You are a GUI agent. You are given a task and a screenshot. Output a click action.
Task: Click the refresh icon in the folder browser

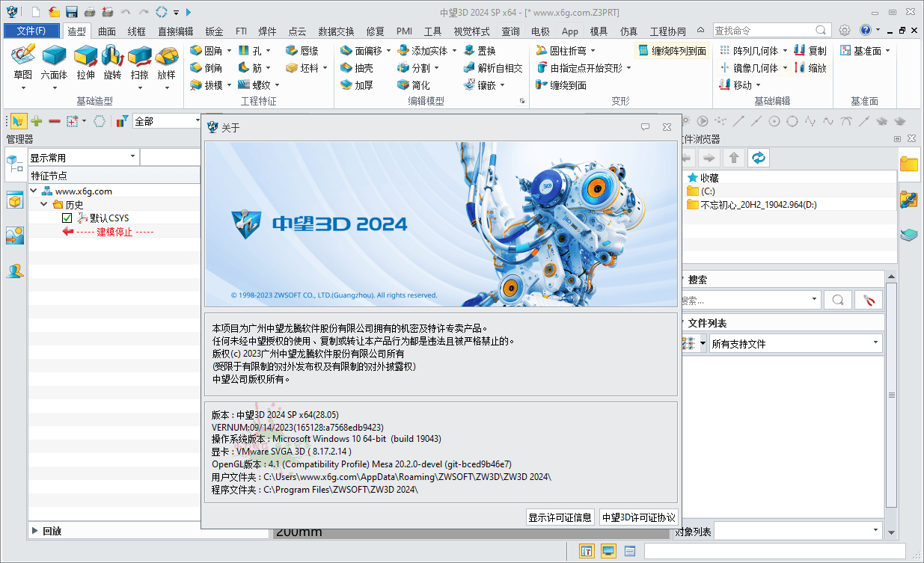(x=758, y=158)
